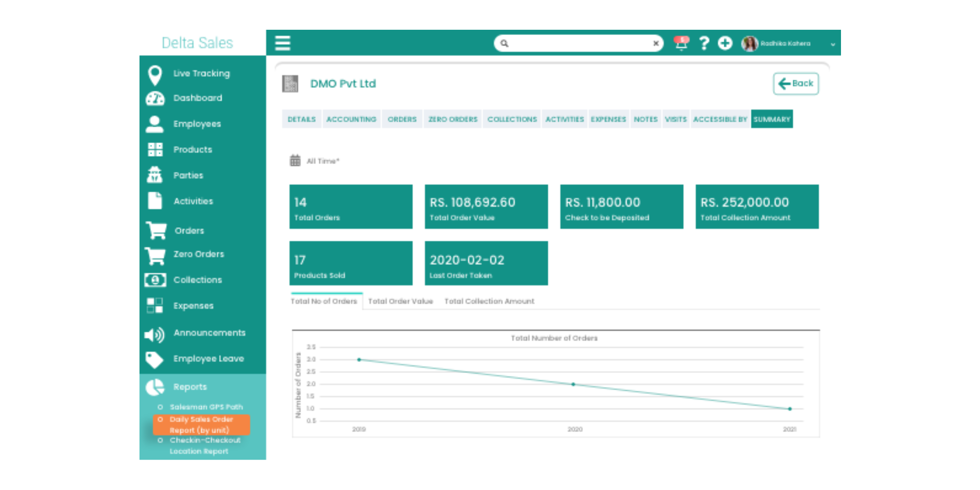Open notifications bell icon
Image resolution: width=980 pixels, height=490 pixels.
[x=681, y=43]
